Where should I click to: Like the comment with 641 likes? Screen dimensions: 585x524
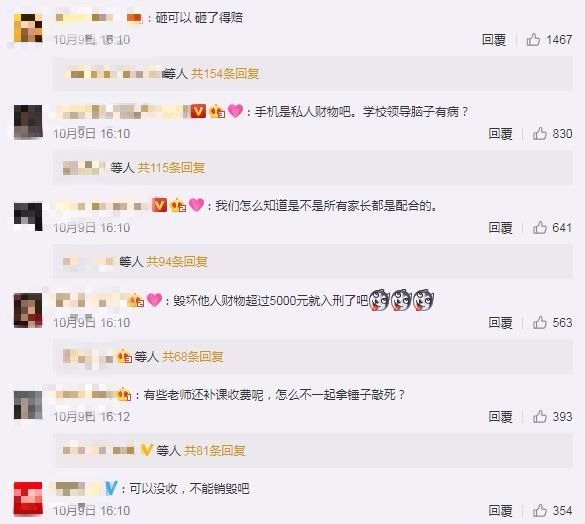click(x=539, y=227)
